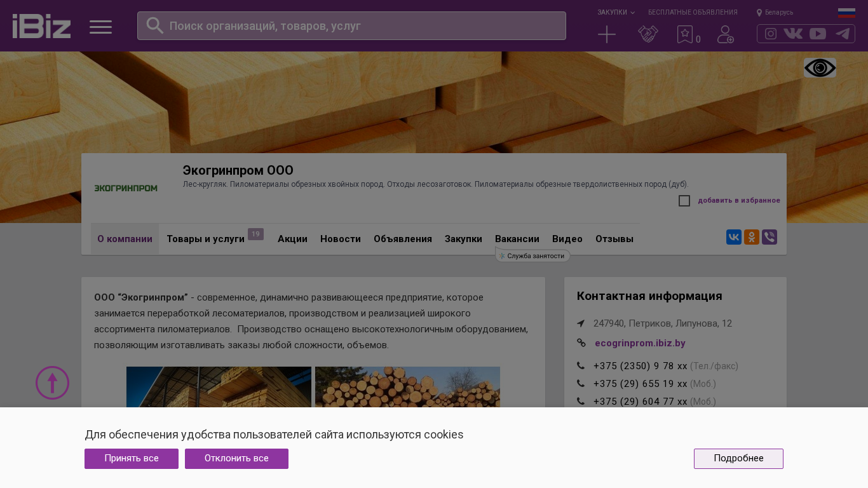Open the Беларусь region selector
This screenshot has height=488, width=868.
[x=779, y=13]
